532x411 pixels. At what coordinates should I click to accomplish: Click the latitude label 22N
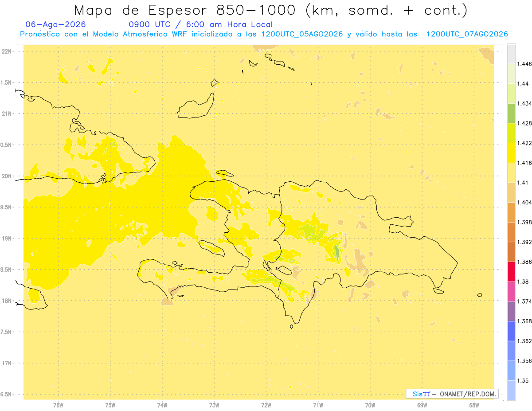[7, 51]
